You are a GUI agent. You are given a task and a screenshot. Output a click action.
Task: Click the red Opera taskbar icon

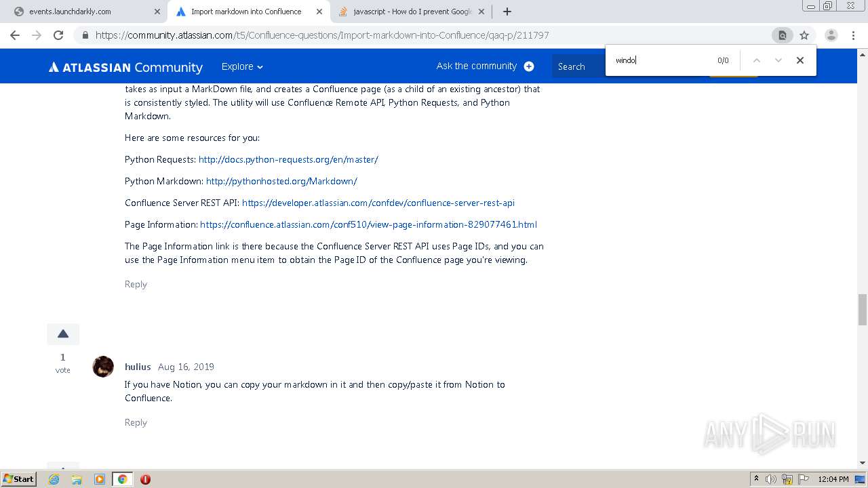coord(145,479)
